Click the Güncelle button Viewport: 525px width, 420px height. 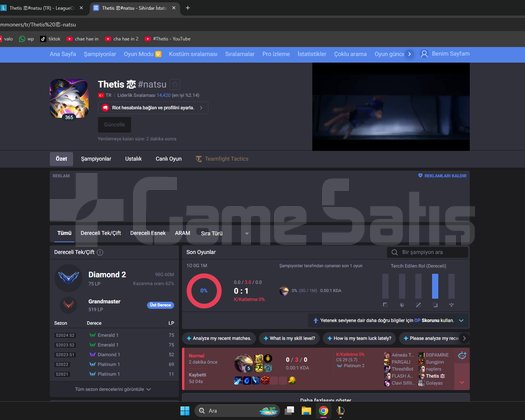pyautogui.click(x=114, y=125)
